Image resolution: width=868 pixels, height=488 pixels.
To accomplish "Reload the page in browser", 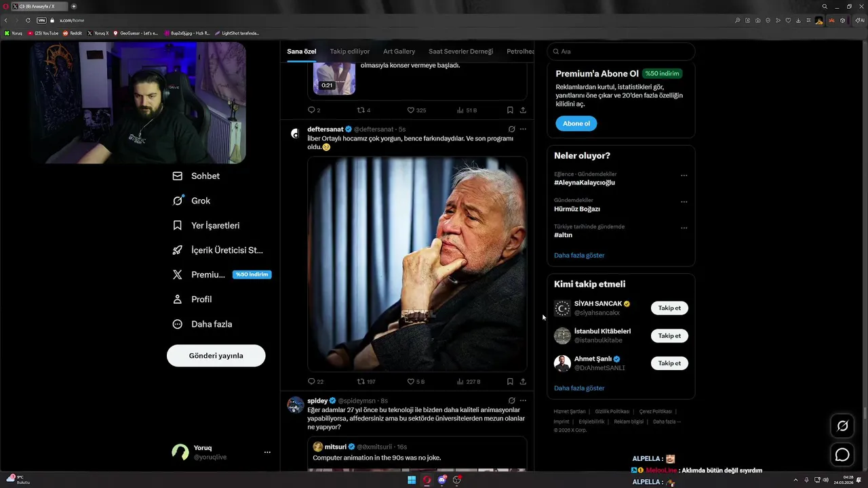I will (x=28, y=20).
